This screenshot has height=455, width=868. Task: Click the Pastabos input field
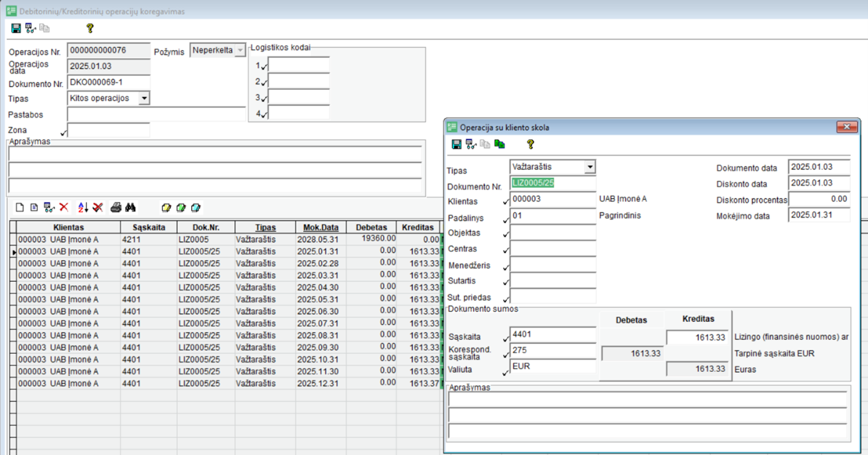[156, 114]
